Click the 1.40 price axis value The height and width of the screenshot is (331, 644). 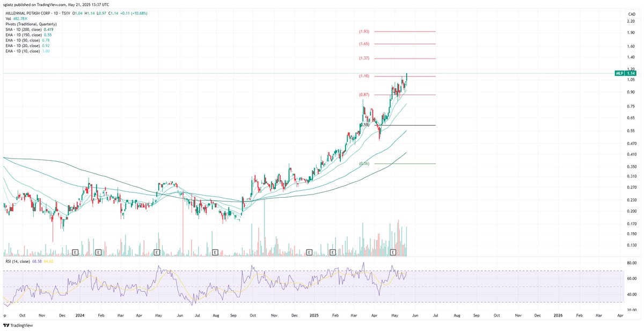pos(631,57)
